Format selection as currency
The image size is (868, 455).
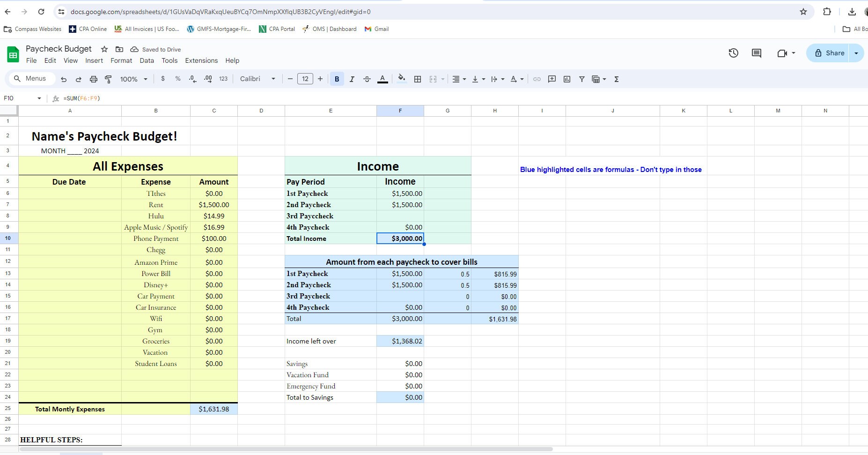pyautogui.click(x=163, y=79)
